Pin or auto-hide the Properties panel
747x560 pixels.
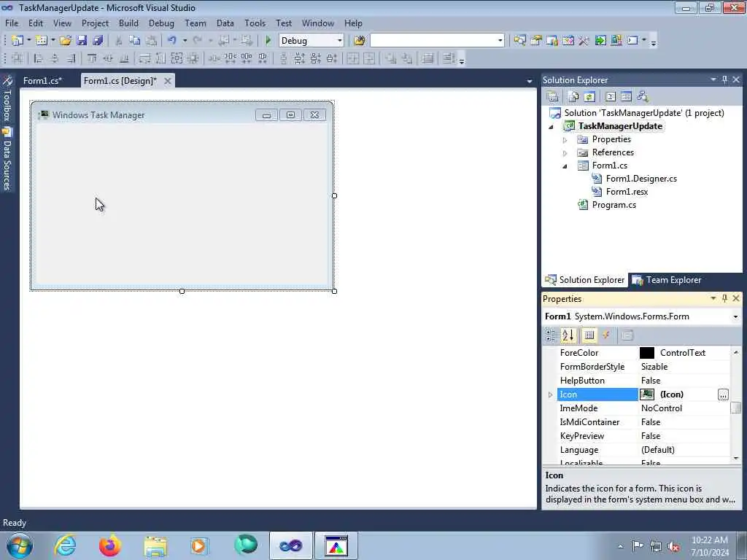tap(724, 298)
